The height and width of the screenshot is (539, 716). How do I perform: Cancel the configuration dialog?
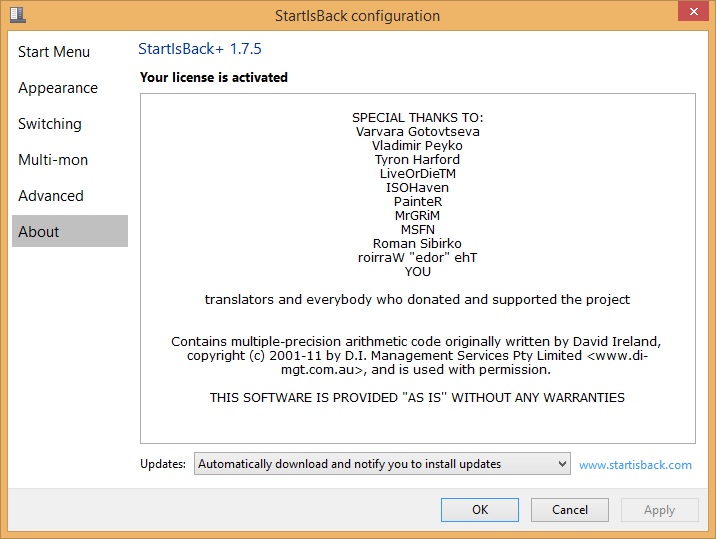(x=569, y=510)
